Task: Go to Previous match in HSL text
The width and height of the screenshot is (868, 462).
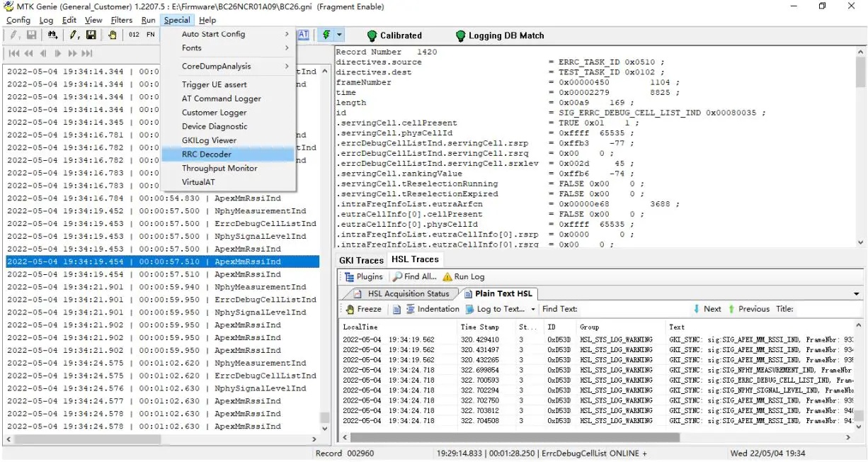Action: coord(748,309)
